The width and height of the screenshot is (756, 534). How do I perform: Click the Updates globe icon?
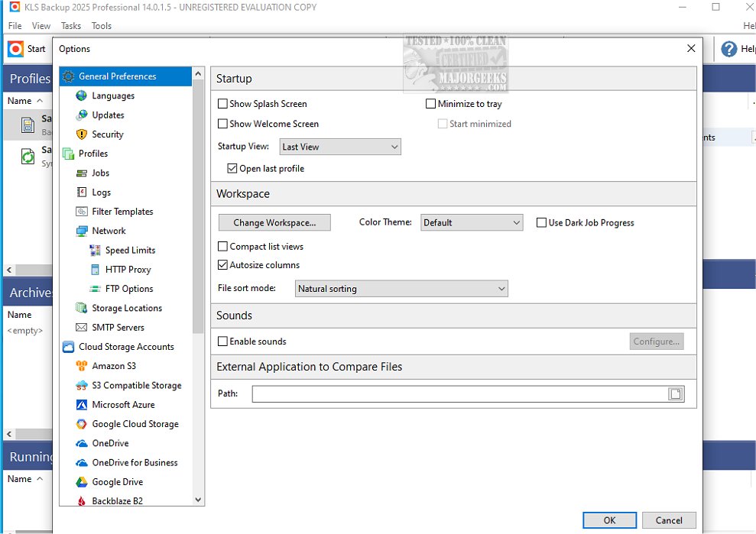82,115
